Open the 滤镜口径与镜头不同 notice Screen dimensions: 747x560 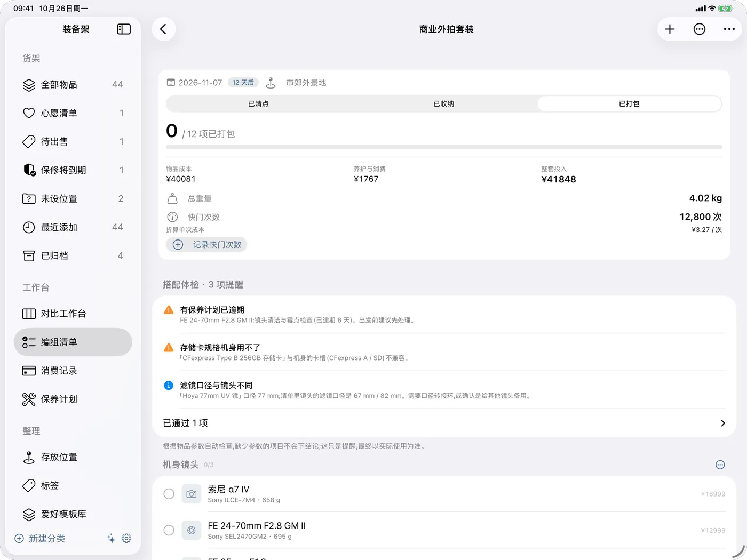(x=444, y=390)
